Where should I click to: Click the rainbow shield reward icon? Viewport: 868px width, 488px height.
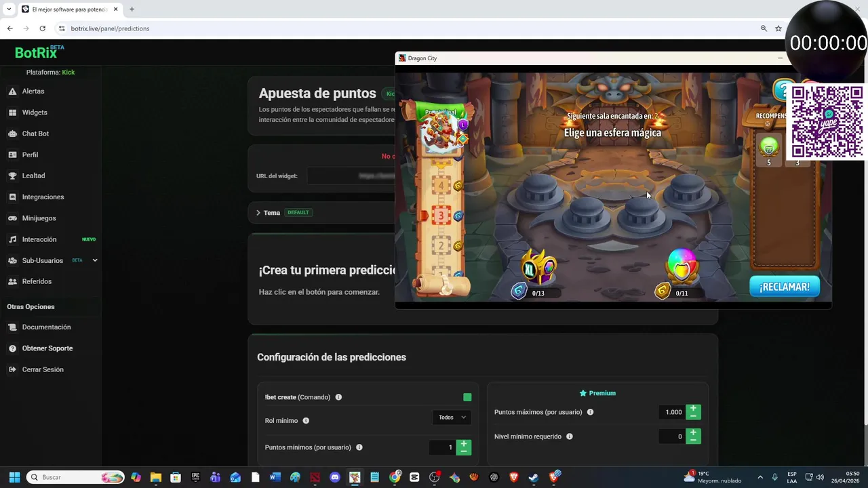(x=682, y=266)
